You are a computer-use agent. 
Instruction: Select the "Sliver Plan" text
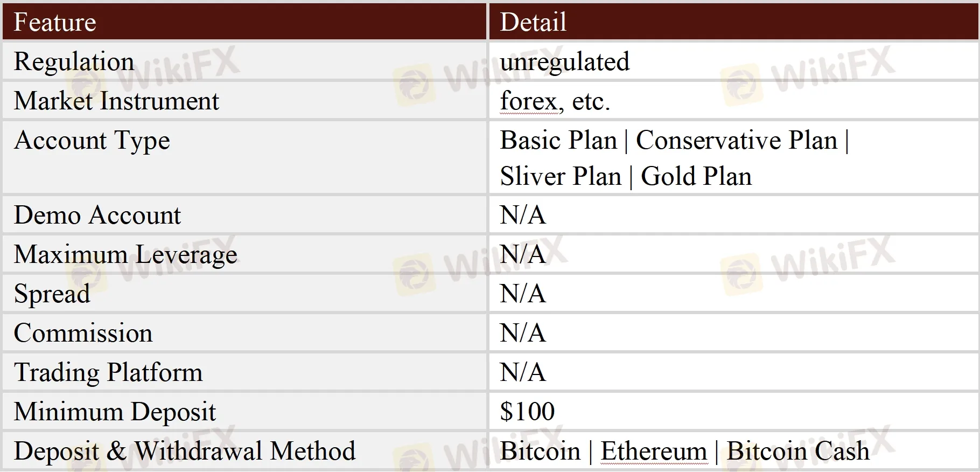(561, 177)
